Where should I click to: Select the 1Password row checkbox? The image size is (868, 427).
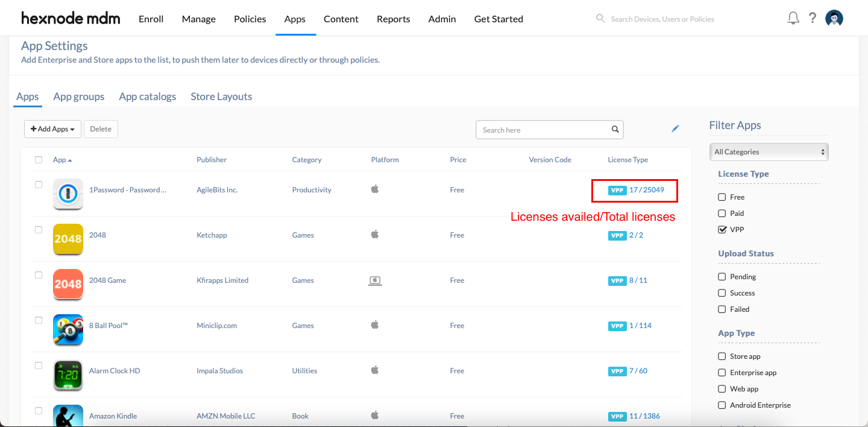click(x=39, y=185)
